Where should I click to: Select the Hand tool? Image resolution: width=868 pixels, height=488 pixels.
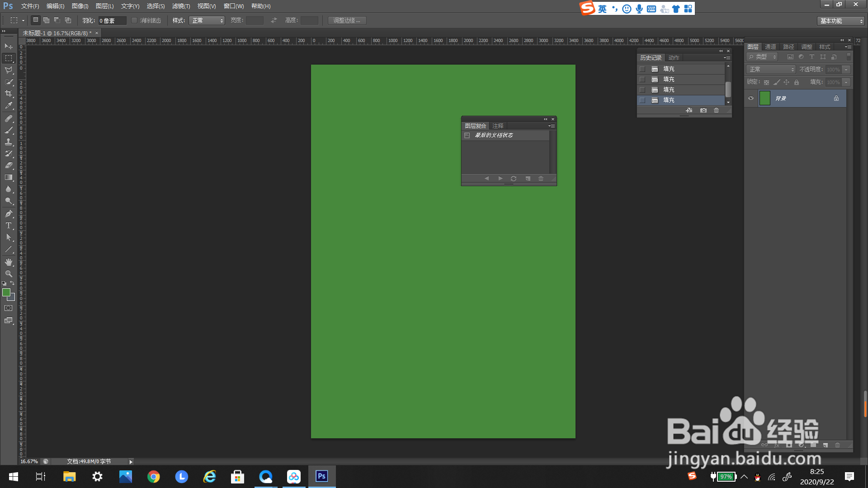[x=9, y=262]
